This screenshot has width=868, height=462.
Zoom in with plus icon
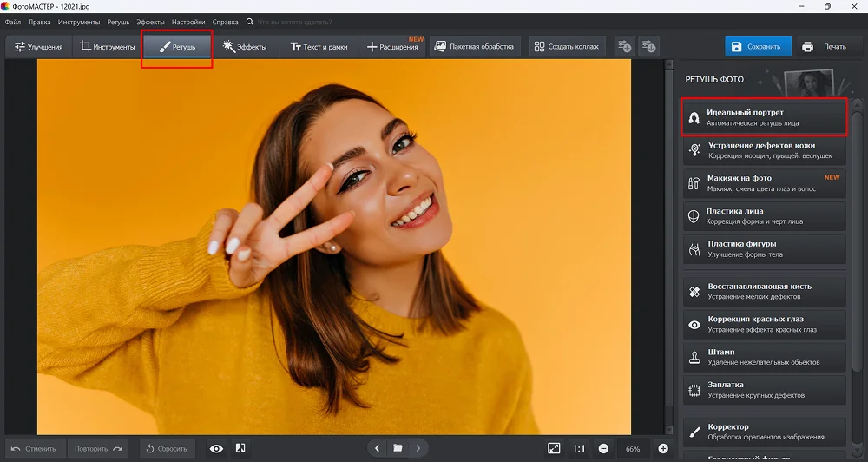click(663, 449)
